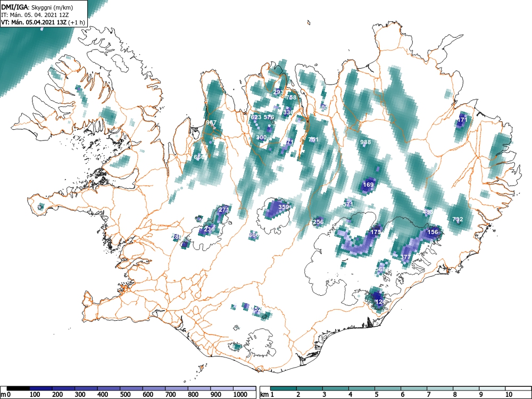Click the 'DMI/IGA: Skyggni (m/km)' title text

pos(37,7)
